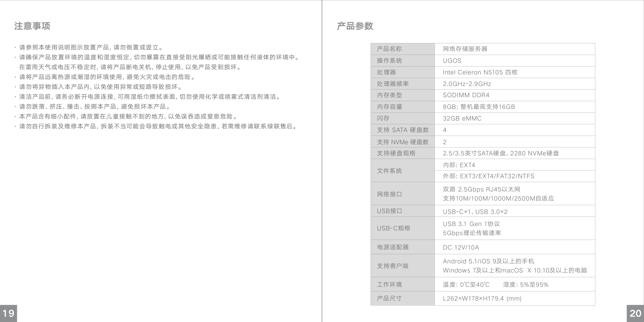
Task: Click the 外部: EXT3/EXT4/FAT32/NTFS row
Action: (489, 176)
